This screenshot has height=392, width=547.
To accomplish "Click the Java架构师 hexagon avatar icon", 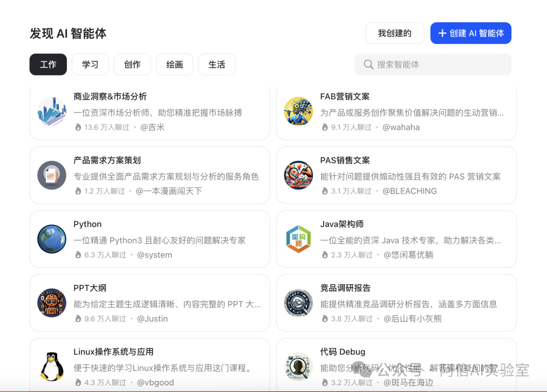I will pos(298,239).
